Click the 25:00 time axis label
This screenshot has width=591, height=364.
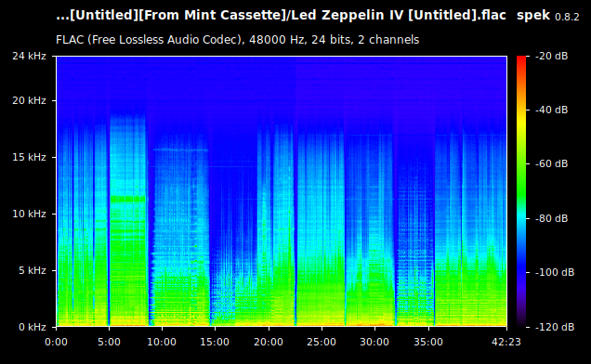(x=322, y=342)
